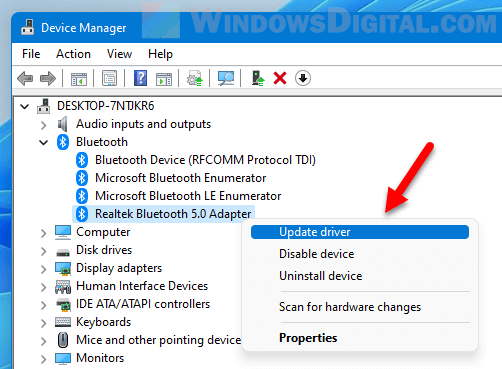Choose Update driver from context menu
The image size is (502, 369).
360,232
